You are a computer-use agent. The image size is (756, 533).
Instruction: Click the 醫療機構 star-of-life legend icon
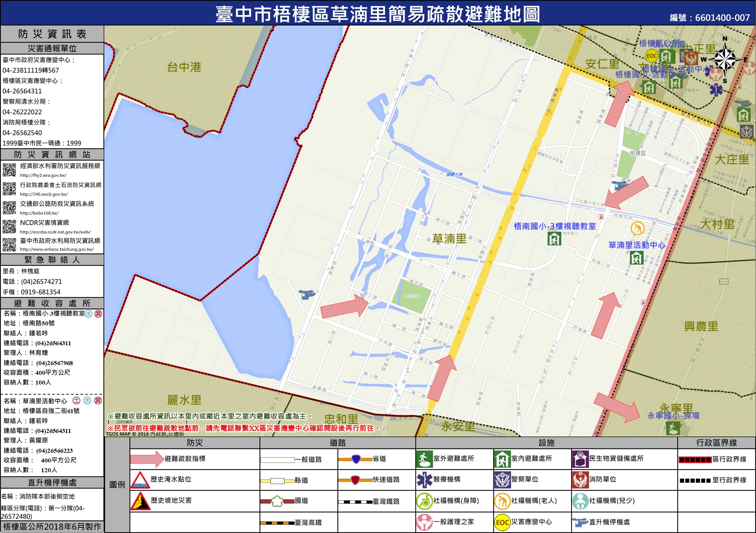coord(424,480)
